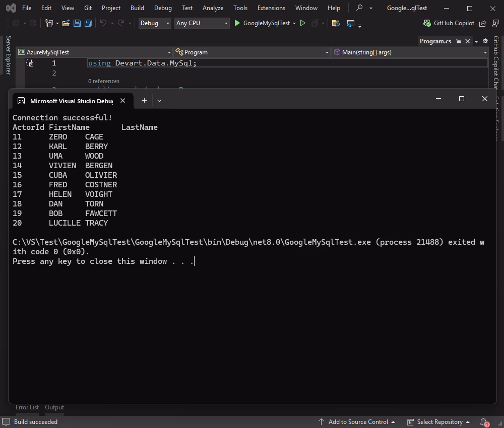Click the New Project toolbar icon
The height and width of the screenshot is (428, 504).
(x=49, y=23)
